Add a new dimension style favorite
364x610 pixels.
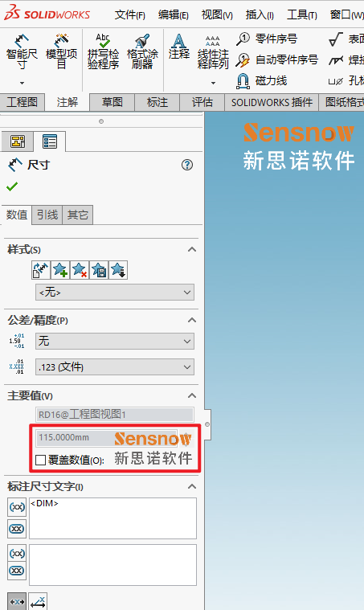pyautogui.click(x=60, y=270)
